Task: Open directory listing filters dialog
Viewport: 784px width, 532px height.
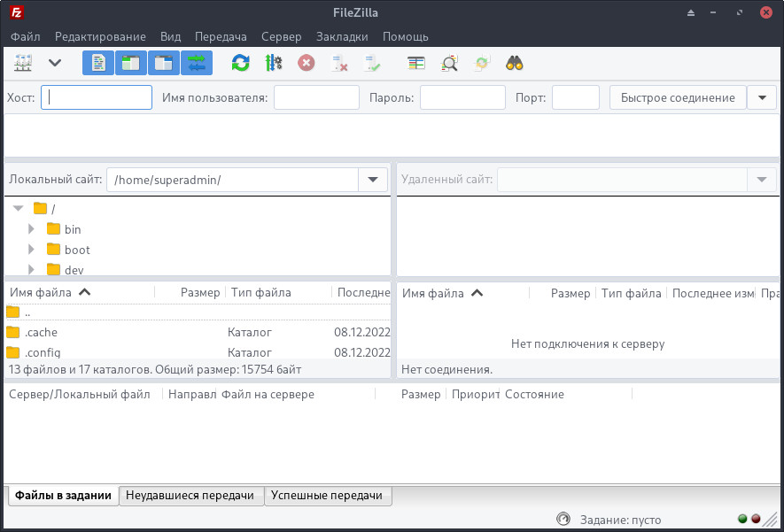Action: 416,64
